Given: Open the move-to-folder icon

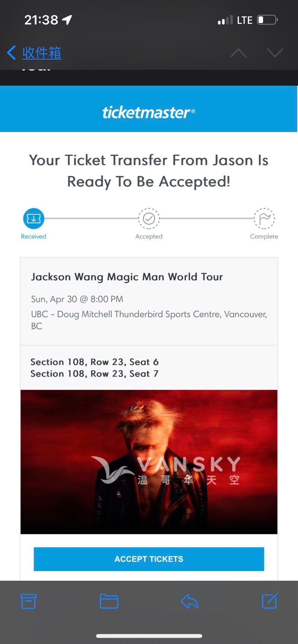Looking at the screenshot, I should tap(109, 601).
